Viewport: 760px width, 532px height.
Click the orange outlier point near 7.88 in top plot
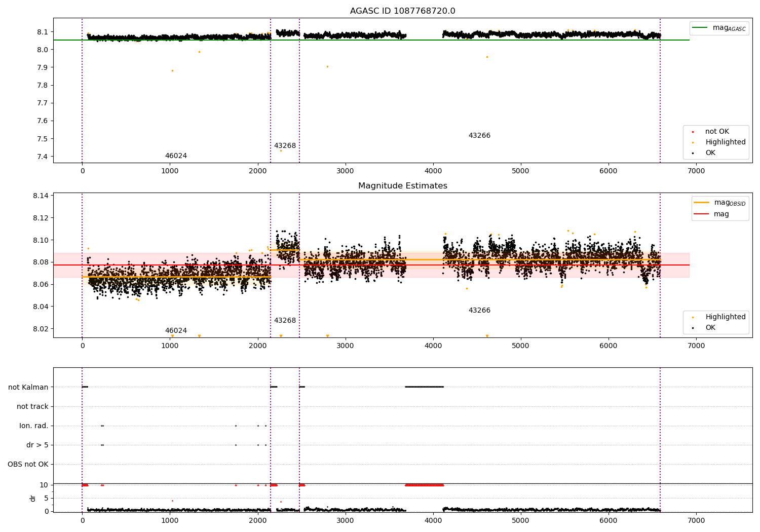(x=172, y=70)
